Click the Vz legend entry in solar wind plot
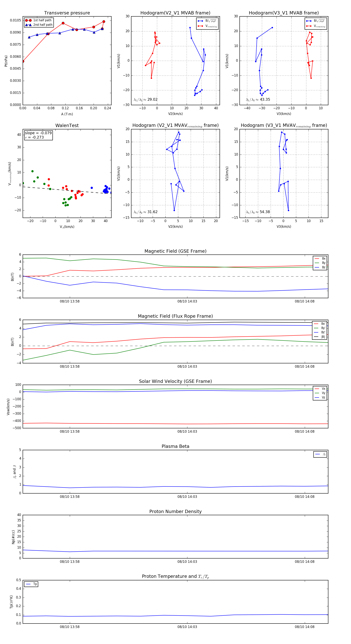This screenshot has height=644, width=351. [x=320, y=398]
